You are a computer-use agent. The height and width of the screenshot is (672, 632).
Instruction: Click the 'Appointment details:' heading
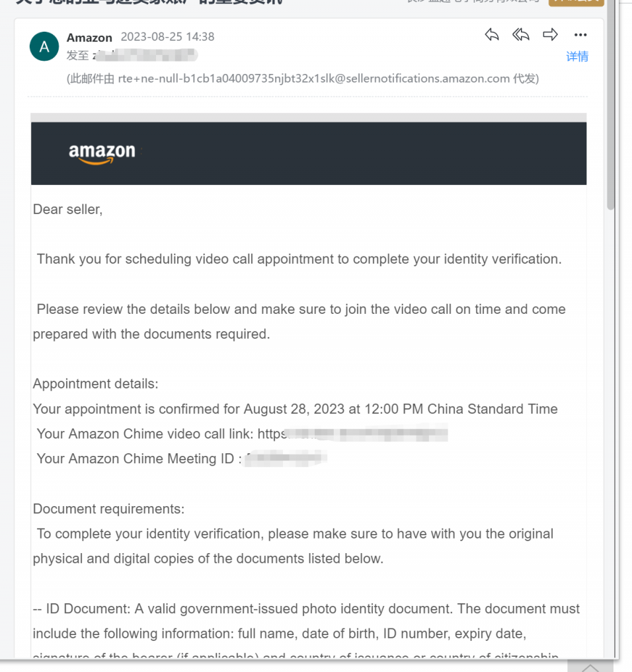pyautogui.click(x=96, y=383)
